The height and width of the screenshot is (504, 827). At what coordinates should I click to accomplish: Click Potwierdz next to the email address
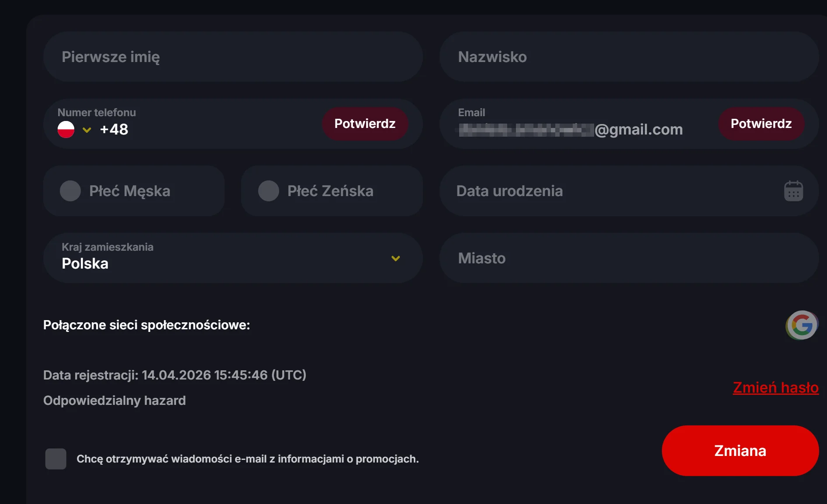tap(761, 124)
